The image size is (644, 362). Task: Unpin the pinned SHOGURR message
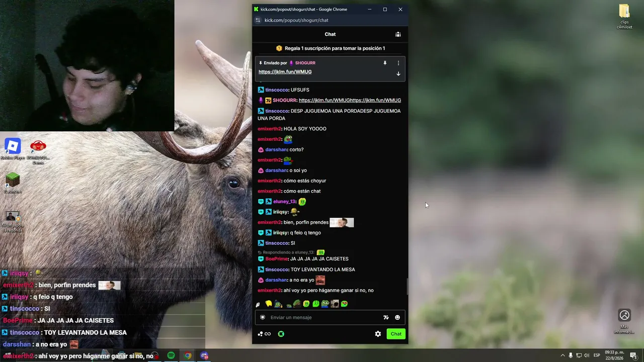pyautogui.click(x=385, y=63)
